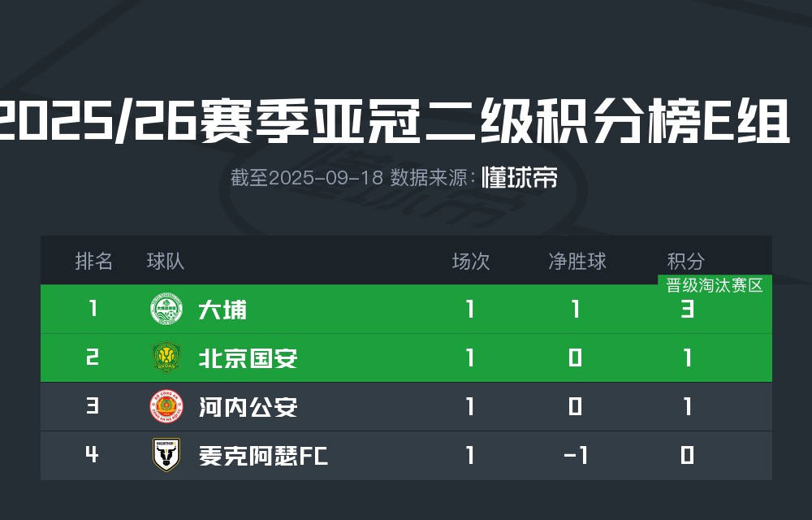Click 大埔's points value 3
Image resolution: width=812 pixels, height=520 pixels.
687,310
